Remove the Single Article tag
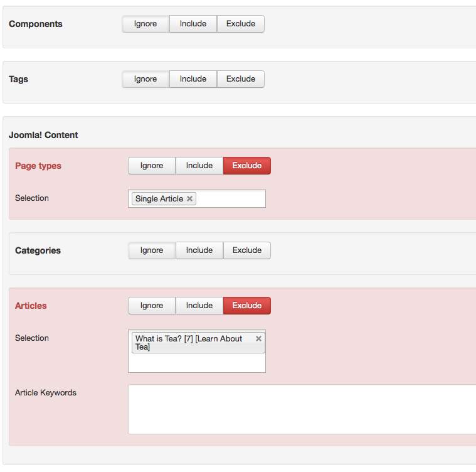This screenshot has height=472, width=476. 190,199
